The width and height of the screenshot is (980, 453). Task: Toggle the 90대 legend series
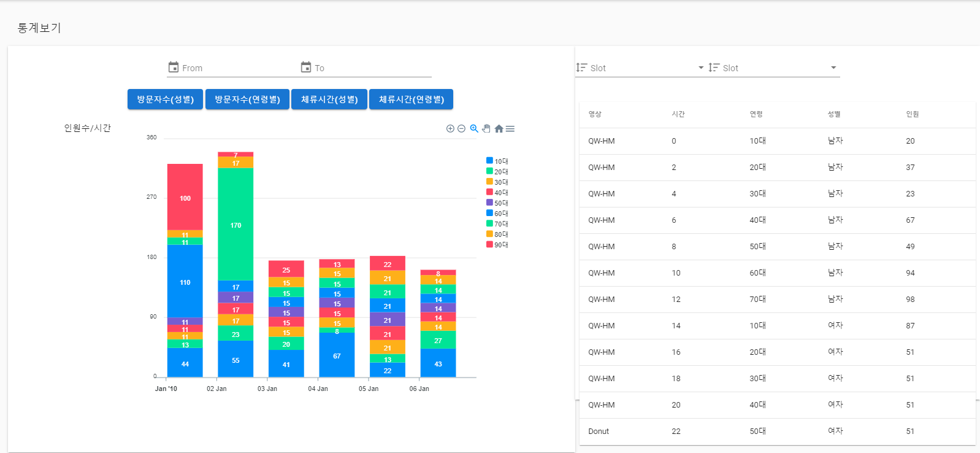(x=497, y=244)
